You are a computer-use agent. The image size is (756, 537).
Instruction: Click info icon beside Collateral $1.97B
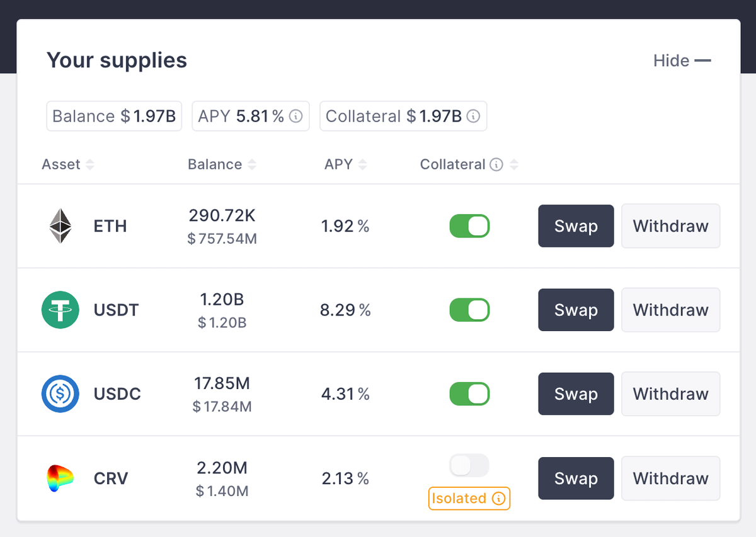473,116
